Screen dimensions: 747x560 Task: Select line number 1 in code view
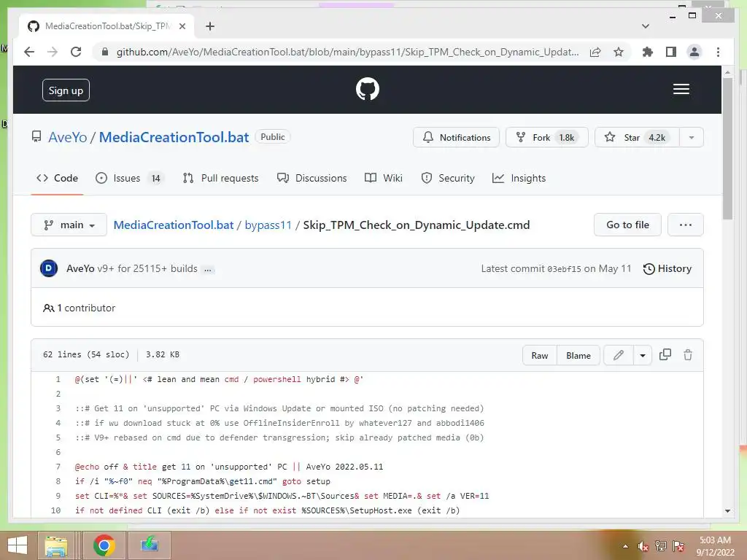58,379
